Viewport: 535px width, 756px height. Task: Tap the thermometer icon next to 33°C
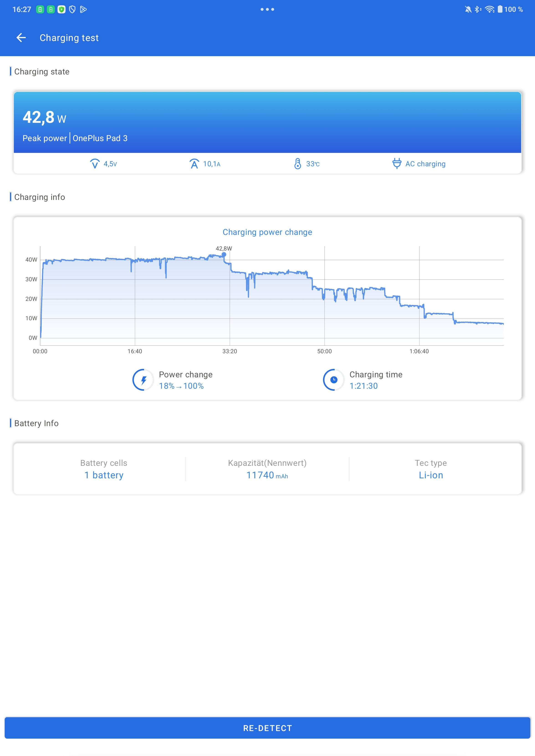click(x=298, y=164)
